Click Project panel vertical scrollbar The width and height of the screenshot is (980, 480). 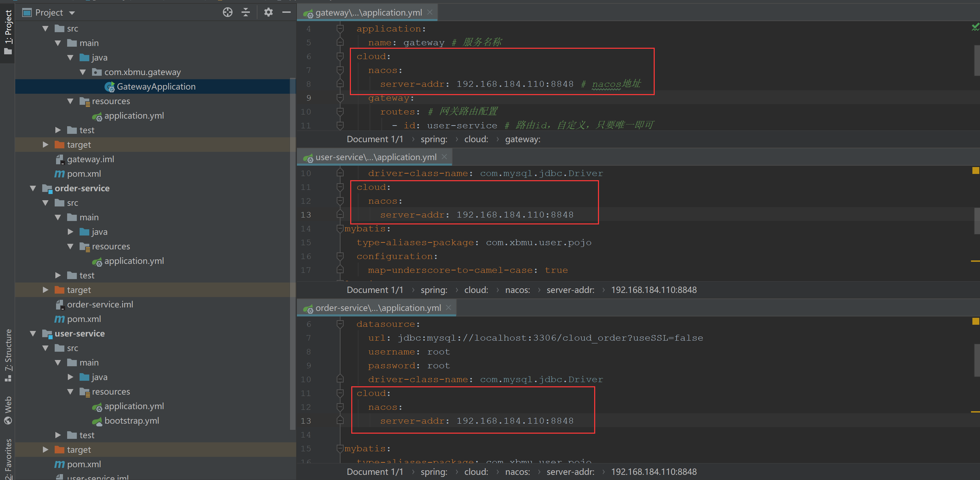292,253
